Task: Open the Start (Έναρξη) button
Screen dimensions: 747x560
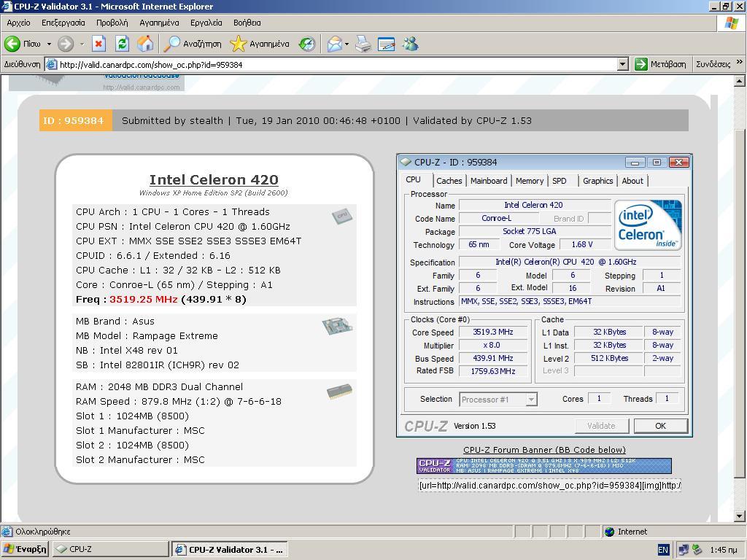Action: coord(26,549)
